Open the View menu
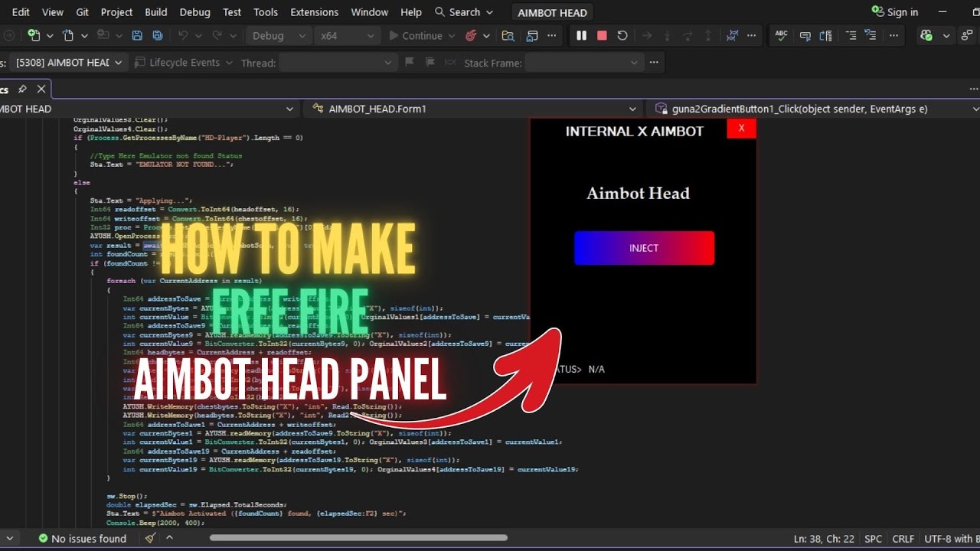 coord(53,12)
